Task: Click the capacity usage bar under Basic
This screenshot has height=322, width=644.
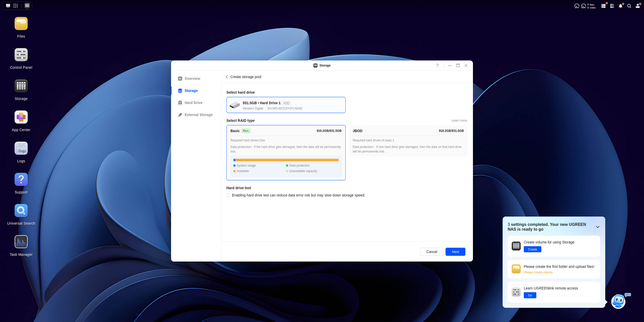Action: (286, 160)
